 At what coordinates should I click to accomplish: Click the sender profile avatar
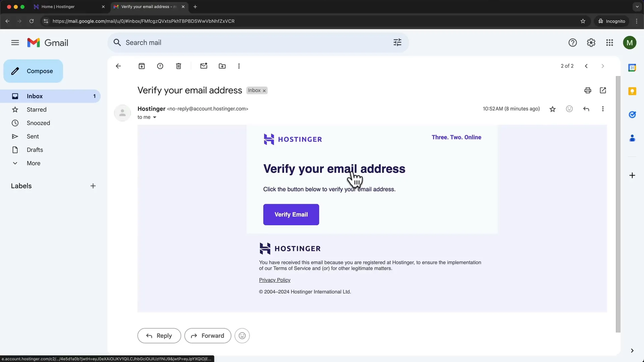click(x=122, y=113)
